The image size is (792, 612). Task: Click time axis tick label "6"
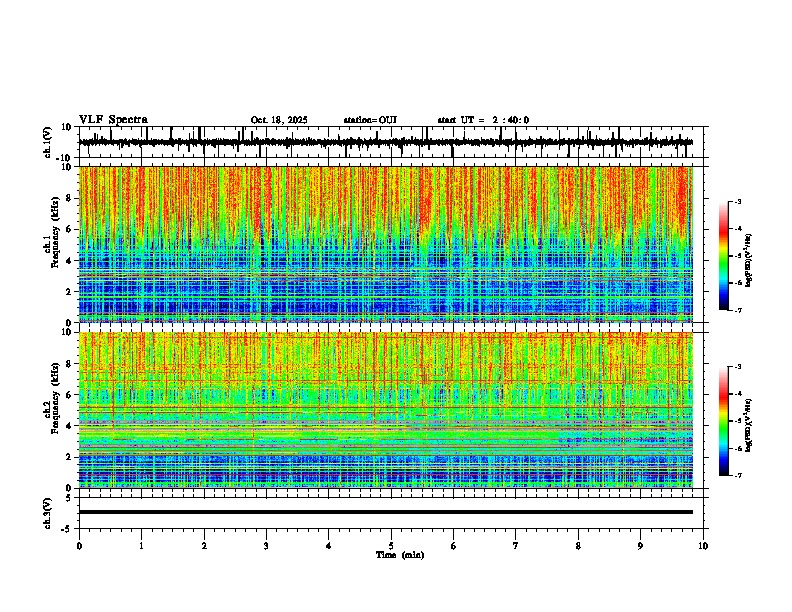[454, 546]
